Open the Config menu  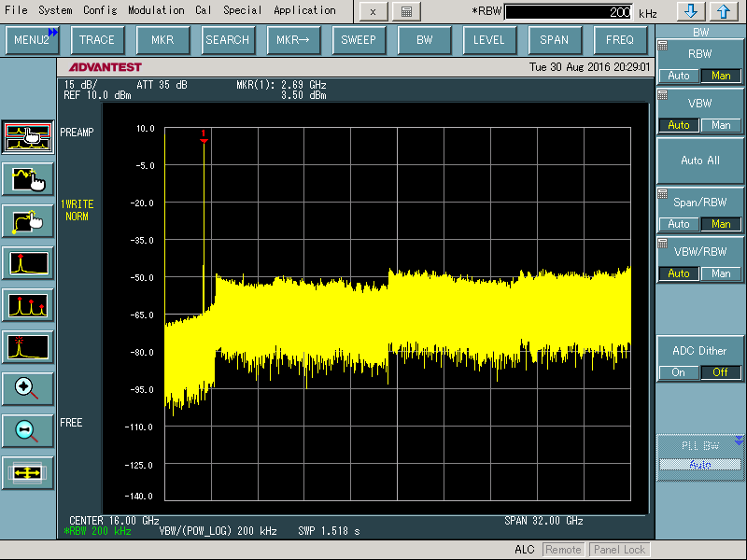click(x=100, y=10)
